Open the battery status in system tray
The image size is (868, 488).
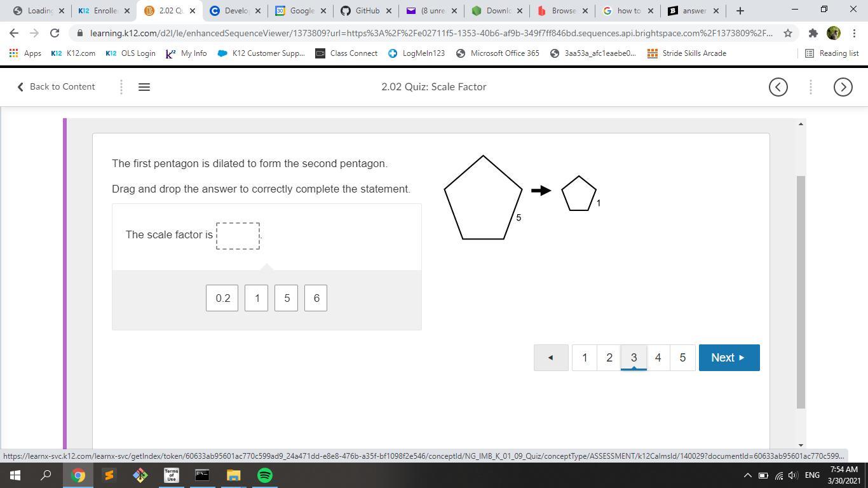(x=764, y=475)
